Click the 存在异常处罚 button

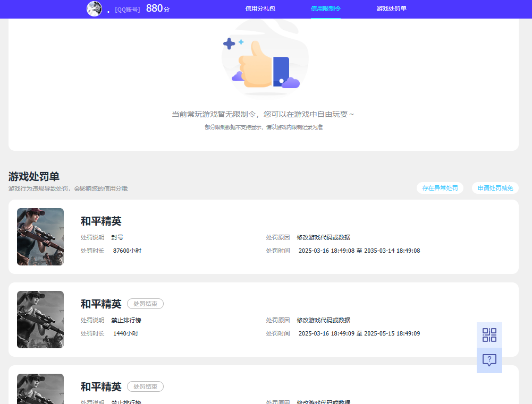click(440, 188)
